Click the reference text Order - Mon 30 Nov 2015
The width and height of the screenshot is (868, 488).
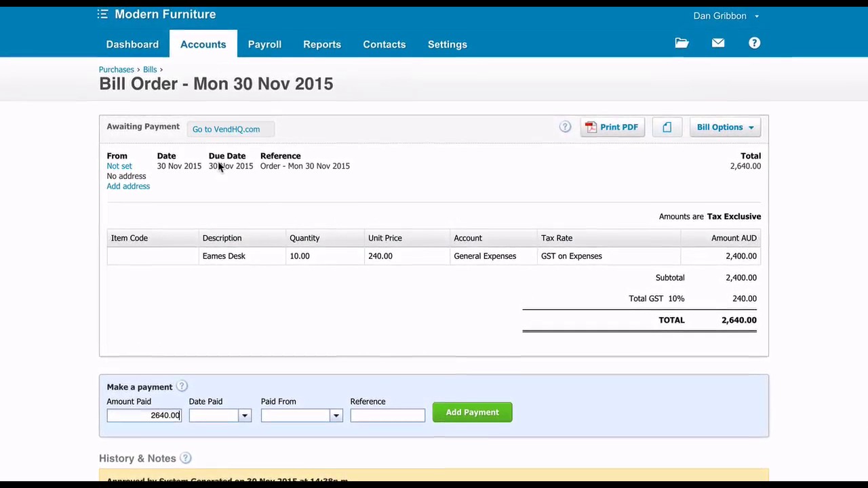(305, 166)
